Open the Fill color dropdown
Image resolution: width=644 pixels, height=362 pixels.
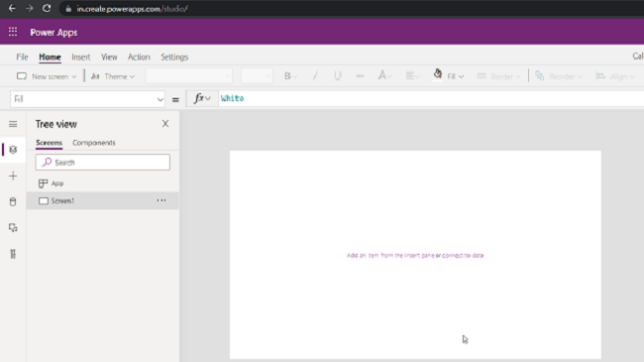(x=449, y=75)
